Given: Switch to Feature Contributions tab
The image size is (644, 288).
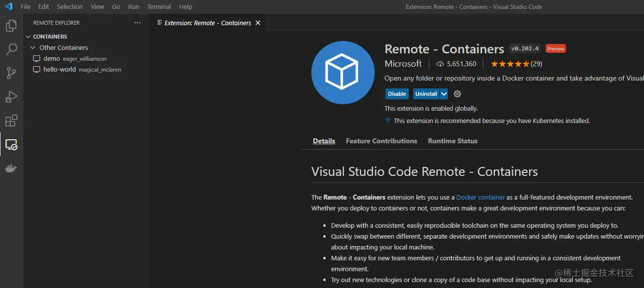Looking at the screenshot, I should click(x=381, y=141).
